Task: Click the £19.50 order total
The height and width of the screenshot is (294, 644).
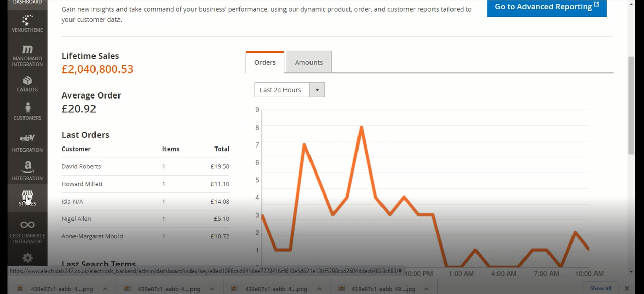Action: point(220,166)
